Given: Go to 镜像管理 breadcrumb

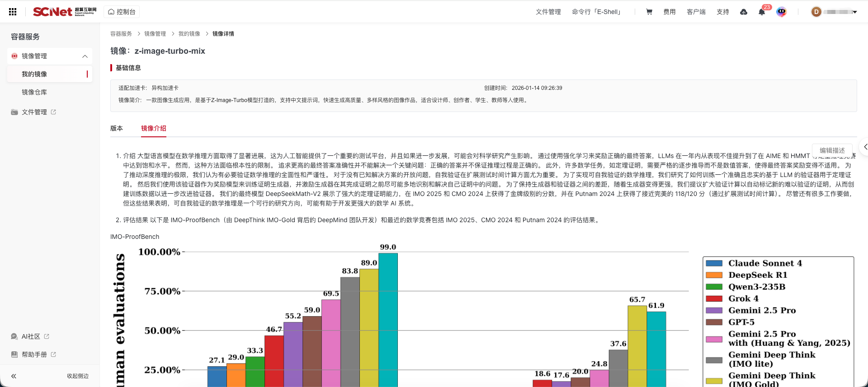Looking at the screenshot, I should [x=155, y=34].
